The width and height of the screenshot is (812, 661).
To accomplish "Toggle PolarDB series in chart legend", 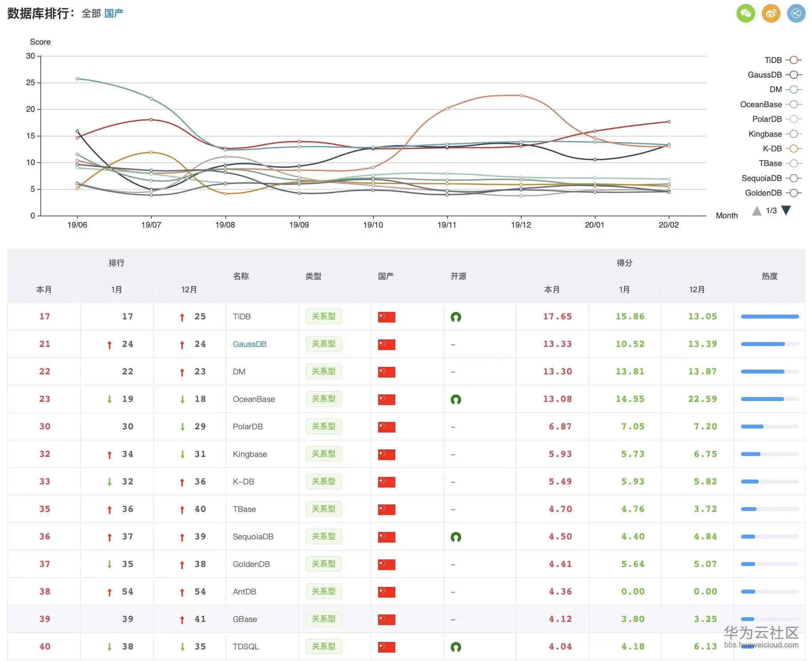I will tap(777, 119).
